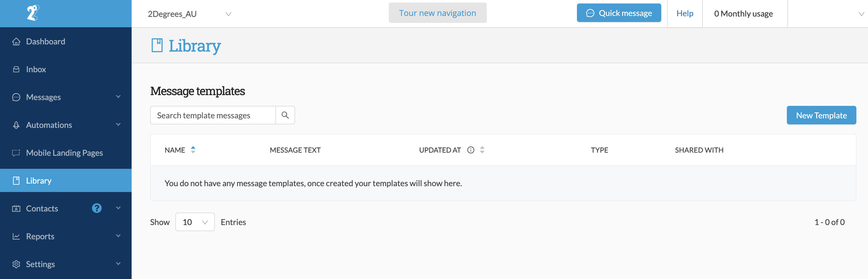Viewport: 868px width, 279px height.
Task: Toggle the Updated At sort order
Action: 482,150
